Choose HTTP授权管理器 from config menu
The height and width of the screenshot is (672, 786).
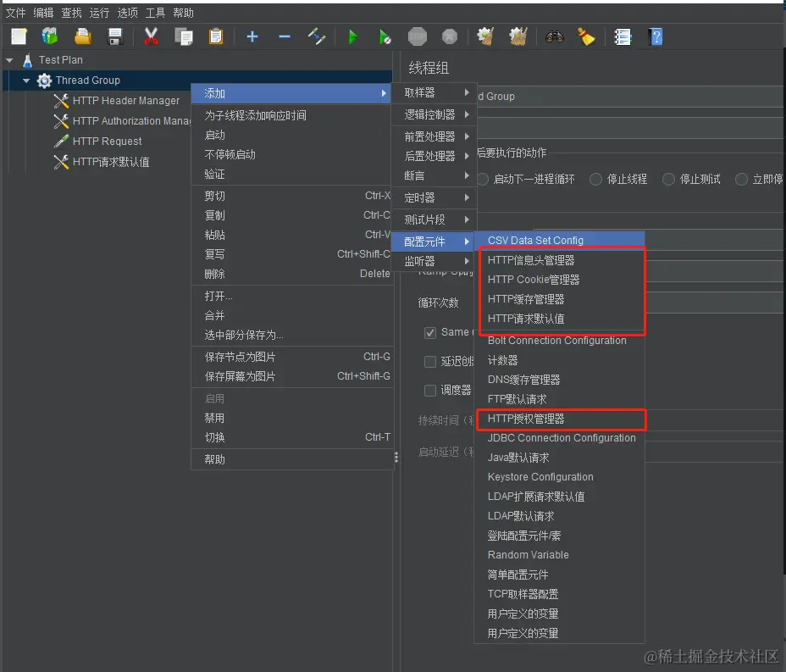(x=559, y=419)
